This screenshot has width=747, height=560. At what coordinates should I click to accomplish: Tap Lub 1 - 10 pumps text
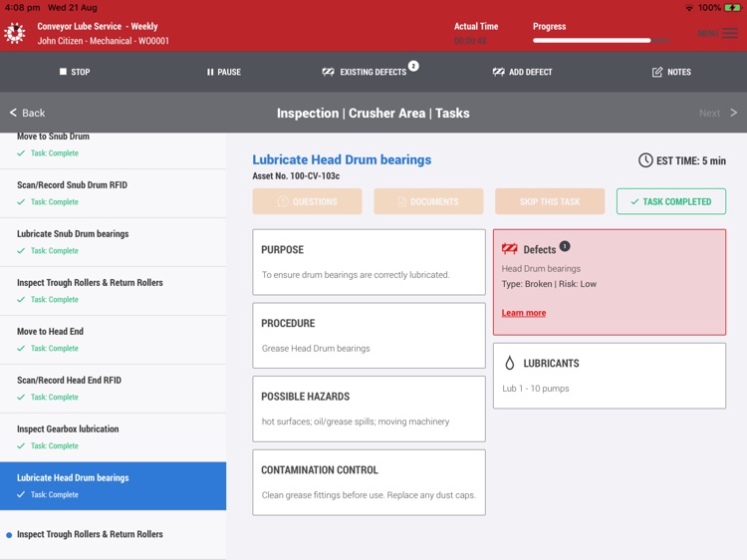click(x=536, y=389)
